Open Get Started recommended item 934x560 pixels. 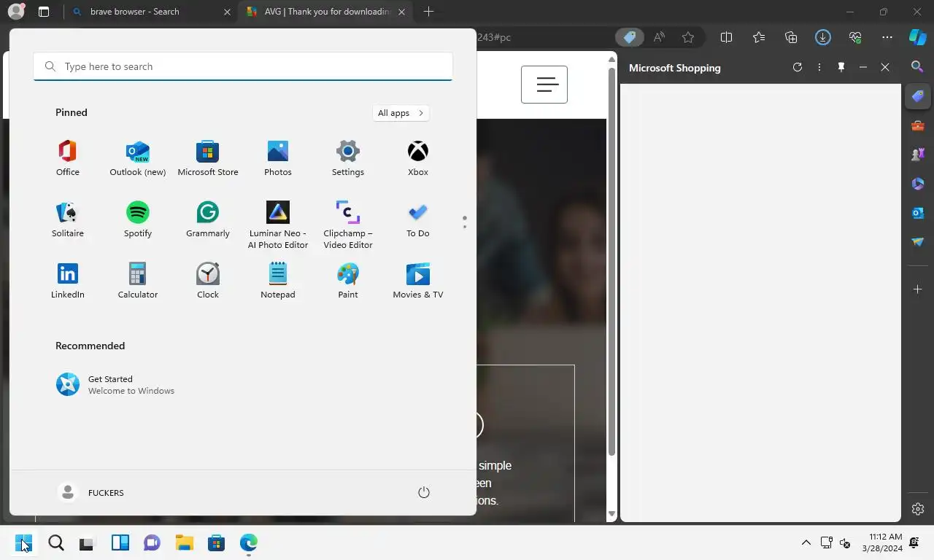coord(117,384)
